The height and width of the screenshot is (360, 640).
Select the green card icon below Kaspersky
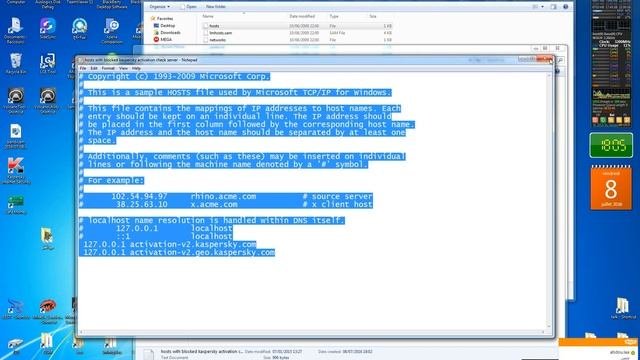16,204
